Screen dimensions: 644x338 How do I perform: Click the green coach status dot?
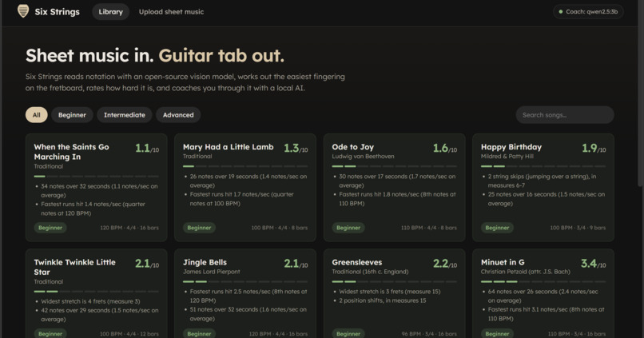561,11
